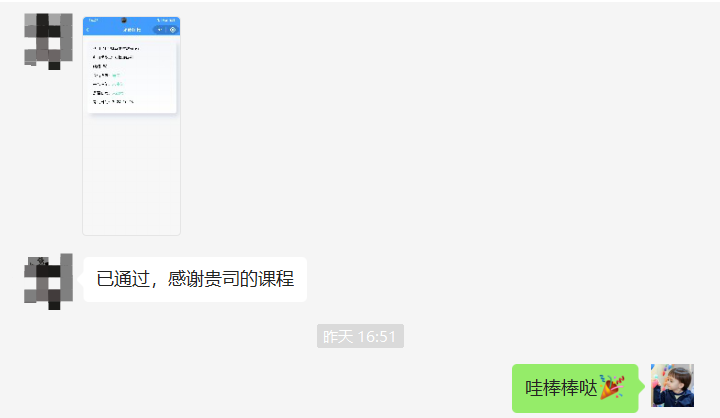Click the blank lower area of phone screenshot

131,175
